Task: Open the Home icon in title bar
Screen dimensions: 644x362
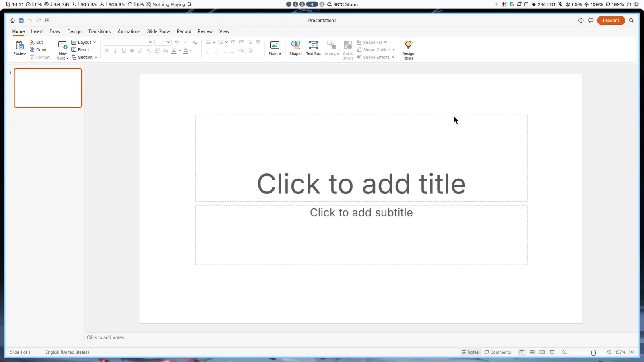Action: coord(12,21)
